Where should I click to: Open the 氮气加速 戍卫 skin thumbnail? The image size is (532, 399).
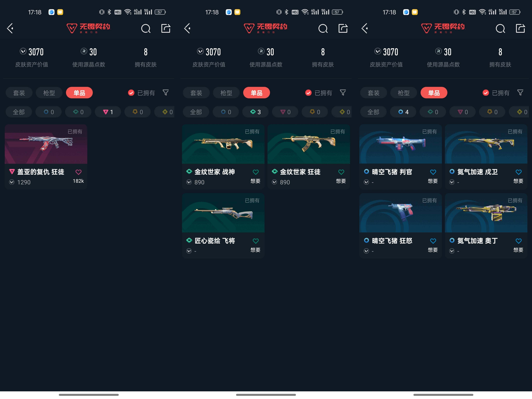(486, 144)
